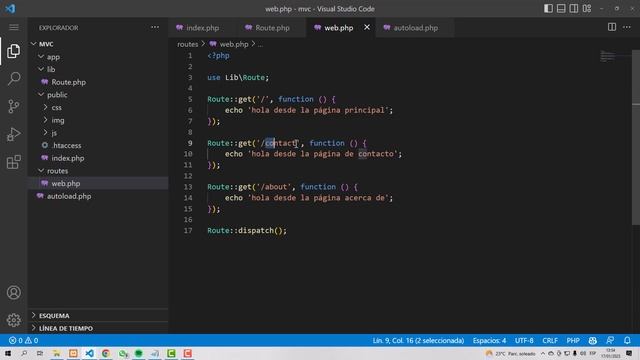The image size is (640, 360).
Task: Open the green Camtasia taskbar icon
Action: tap(171, 353)
